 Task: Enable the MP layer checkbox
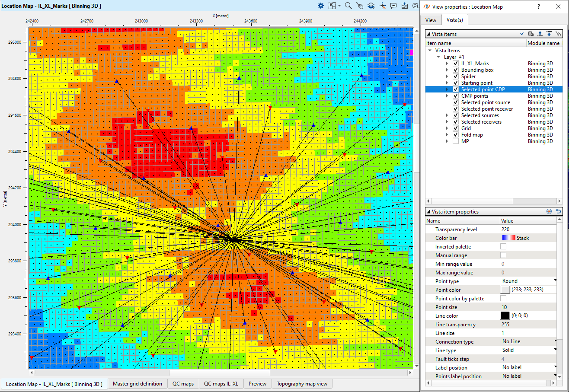click(456, 141)
